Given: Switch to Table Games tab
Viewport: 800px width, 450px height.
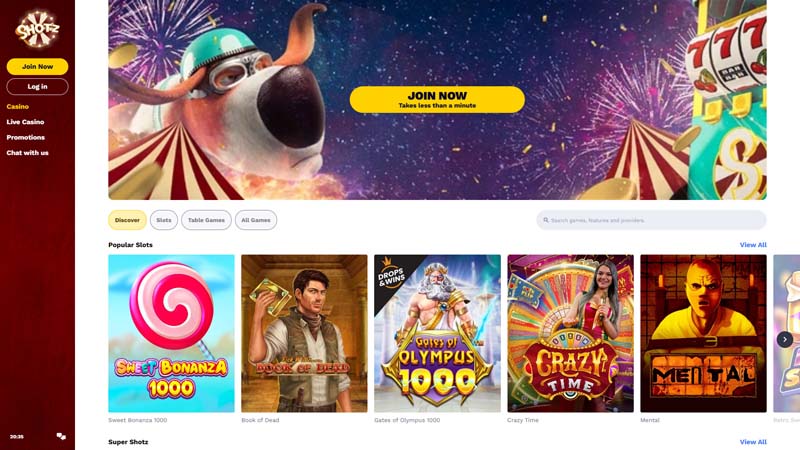Looking at the screenshot, I should tap(206, 220).
